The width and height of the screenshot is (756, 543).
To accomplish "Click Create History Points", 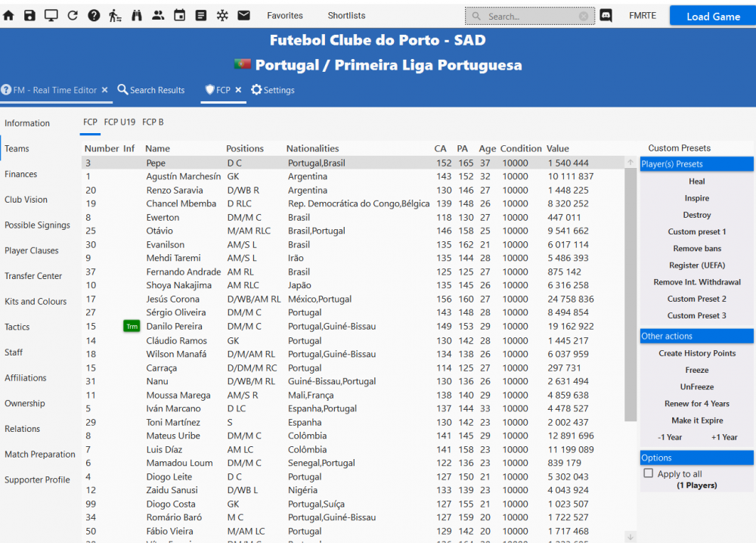I will point(697,353).
